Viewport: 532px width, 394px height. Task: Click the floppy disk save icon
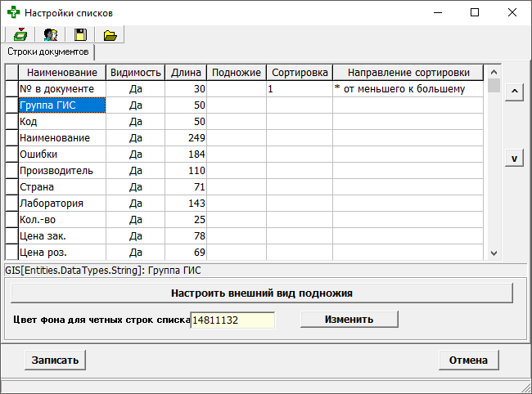80,34
